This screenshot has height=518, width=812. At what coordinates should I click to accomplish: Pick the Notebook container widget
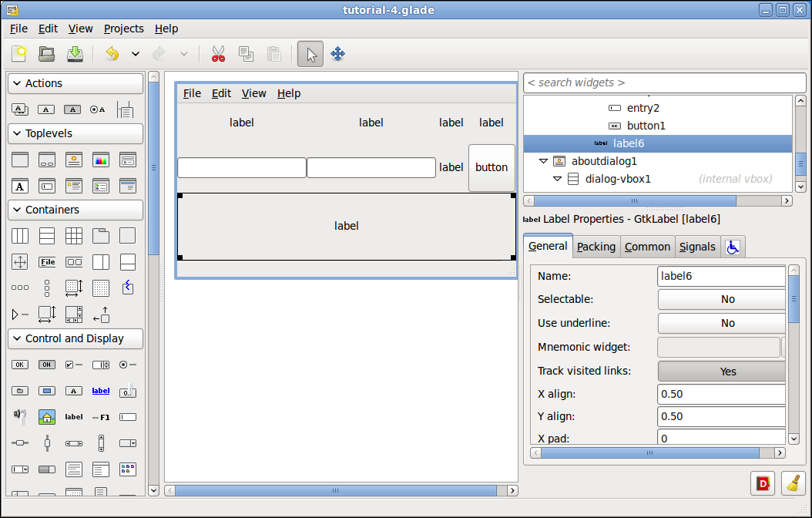(100, 236)
